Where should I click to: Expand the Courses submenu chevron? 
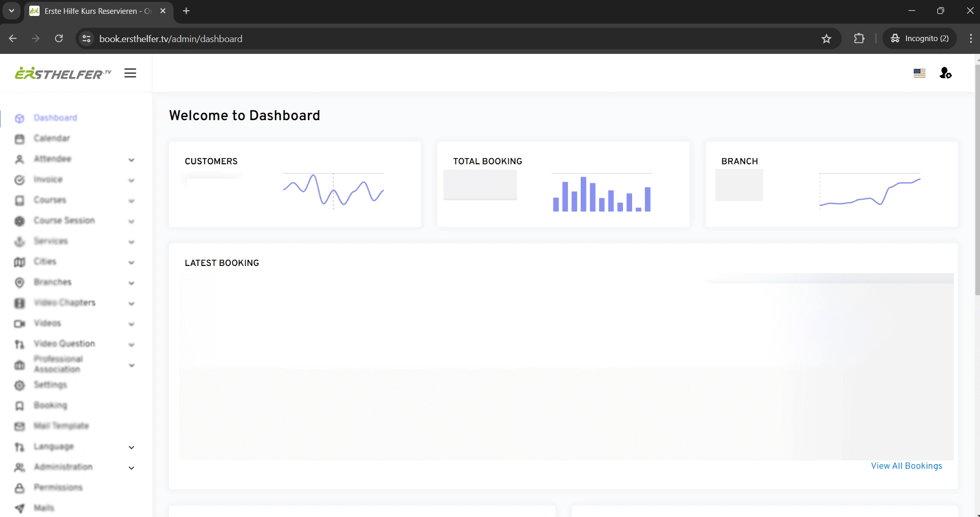[132, 201]
